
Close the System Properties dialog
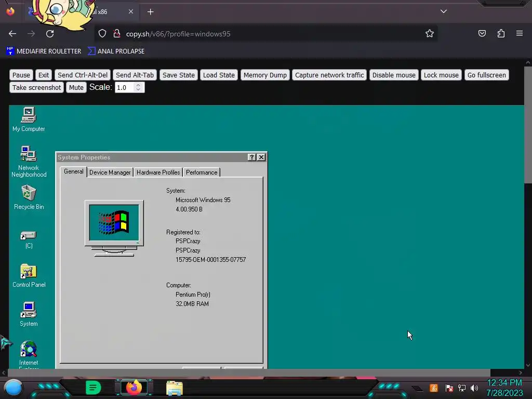(x=261, y=157)
